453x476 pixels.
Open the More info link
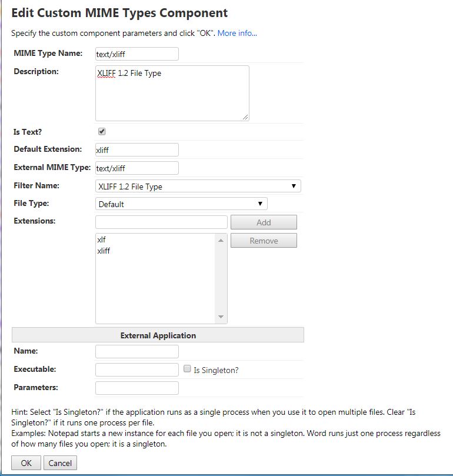click(237, 33)
